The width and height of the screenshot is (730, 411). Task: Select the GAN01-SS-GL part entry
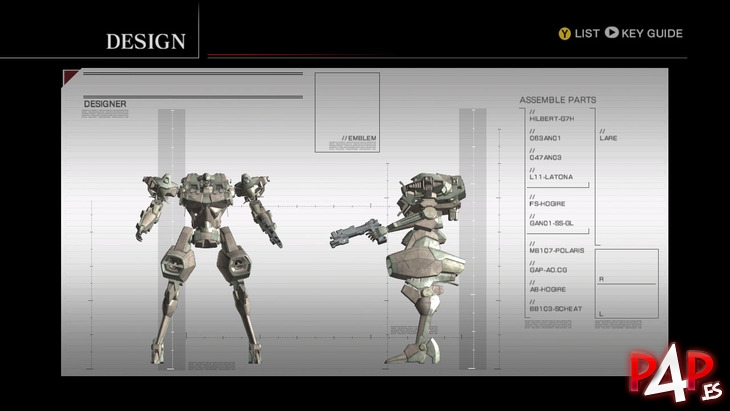point(551,223)
